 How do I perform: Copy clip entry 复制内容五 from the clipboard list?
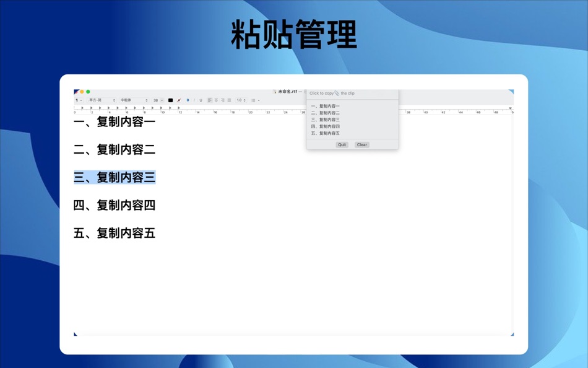(x=326, y=133)
